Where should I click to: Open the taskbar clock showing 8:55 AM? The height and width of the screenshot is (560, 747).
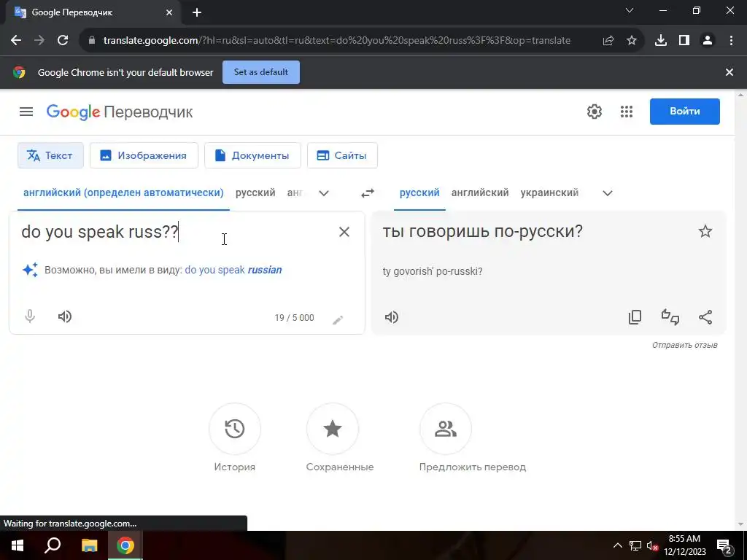(684, 545)
